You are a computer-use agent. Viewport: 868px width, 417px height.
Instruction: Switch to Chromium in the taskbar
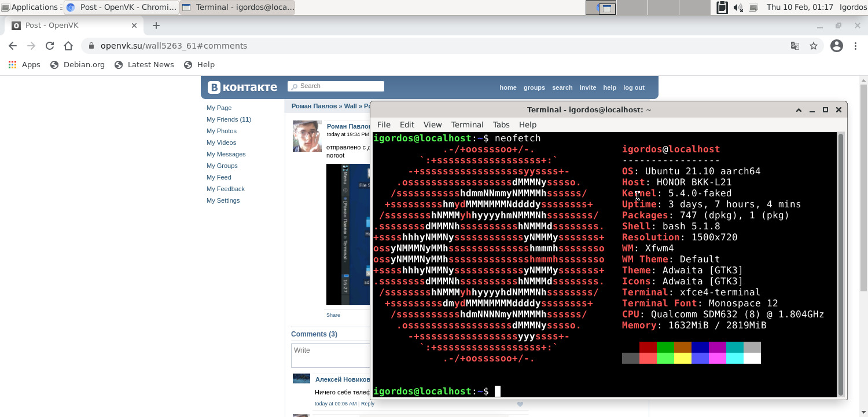pyautogui.click(x=121, y=8)
